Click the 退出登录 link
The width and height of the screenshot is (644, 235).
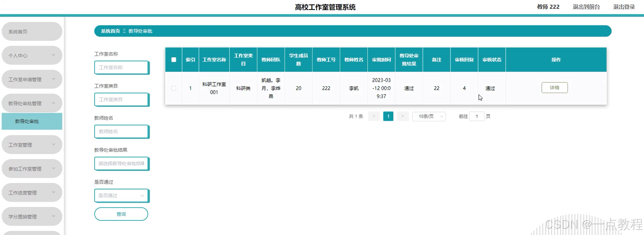[x=624, y=7]
